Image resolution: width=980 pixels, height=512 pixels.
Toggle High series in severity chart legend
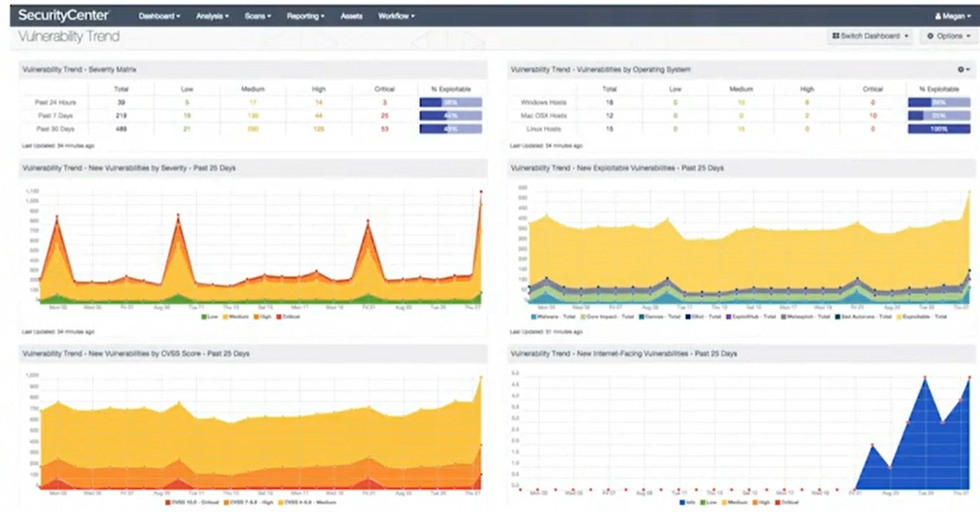pyautogui.click(x=263, y=316)
